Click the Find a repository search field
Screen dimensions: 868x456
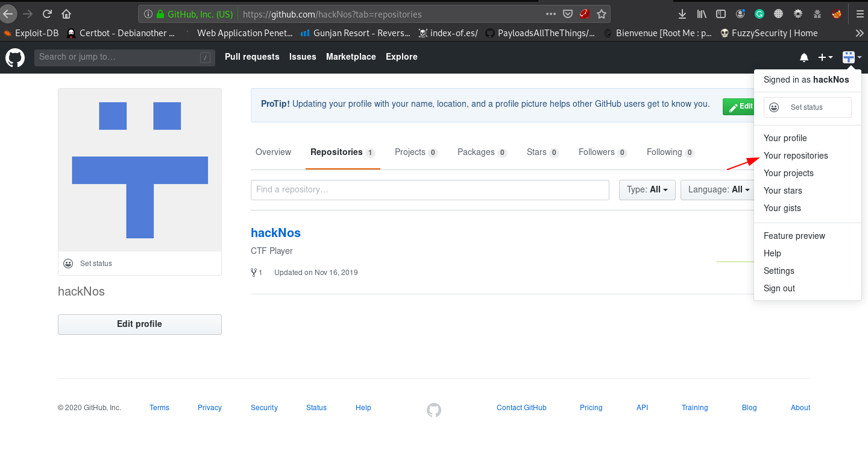coord(430,189)
